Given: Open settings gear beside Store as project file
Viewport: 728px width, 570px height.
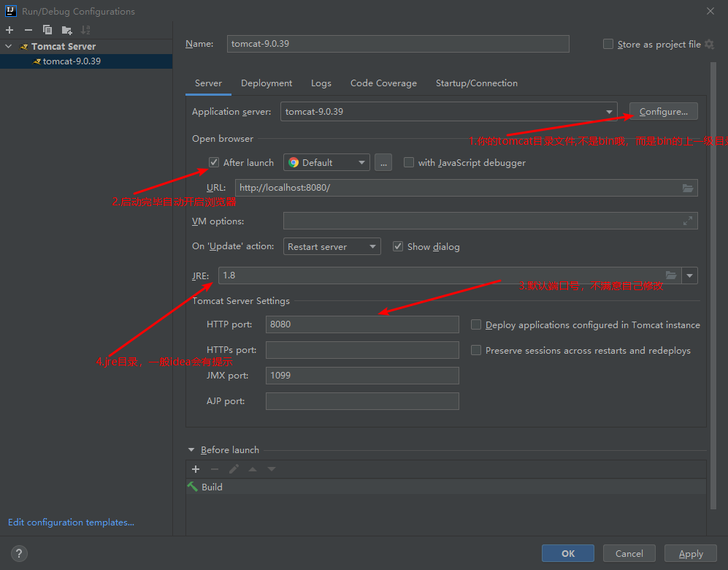Looking at the screenshot, I should coord(709,44).
